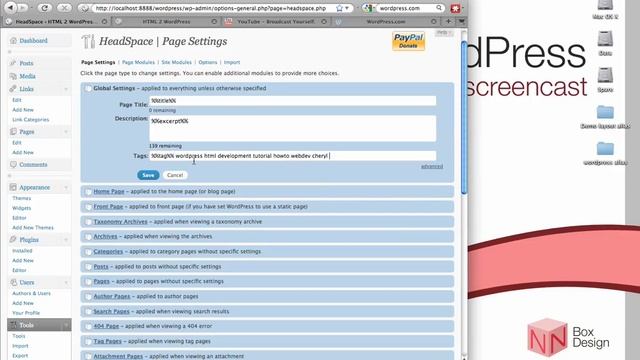Toggle the Search Pages row checkbox
This screenshot has width=640, height=360.
tap(88, 311)
